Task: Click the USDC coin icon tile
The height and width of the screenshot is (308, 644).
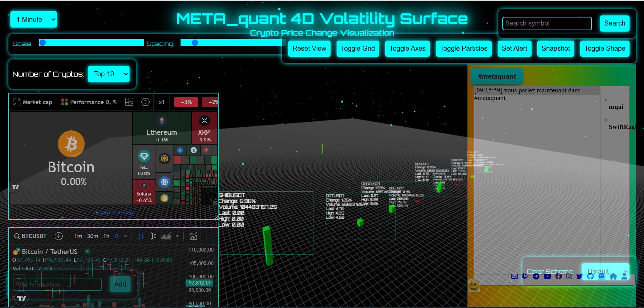Action: (164, 182)
